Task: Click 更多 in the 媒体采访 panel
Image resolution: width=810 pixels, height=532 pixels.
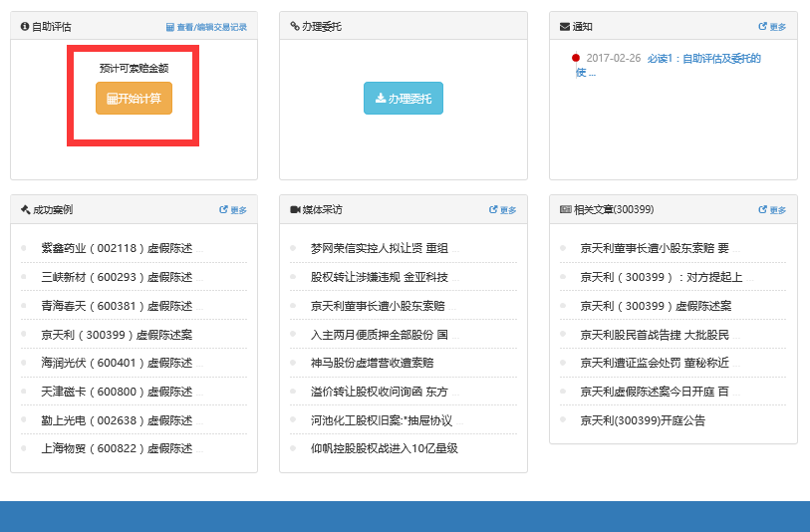Action: click(503, 210)
